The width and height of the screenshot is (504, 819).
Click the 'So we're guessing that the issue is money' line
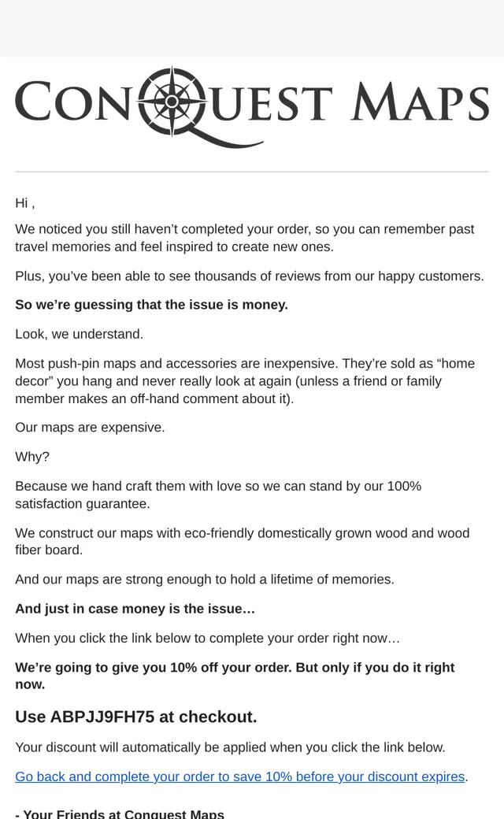click(151, 305)
